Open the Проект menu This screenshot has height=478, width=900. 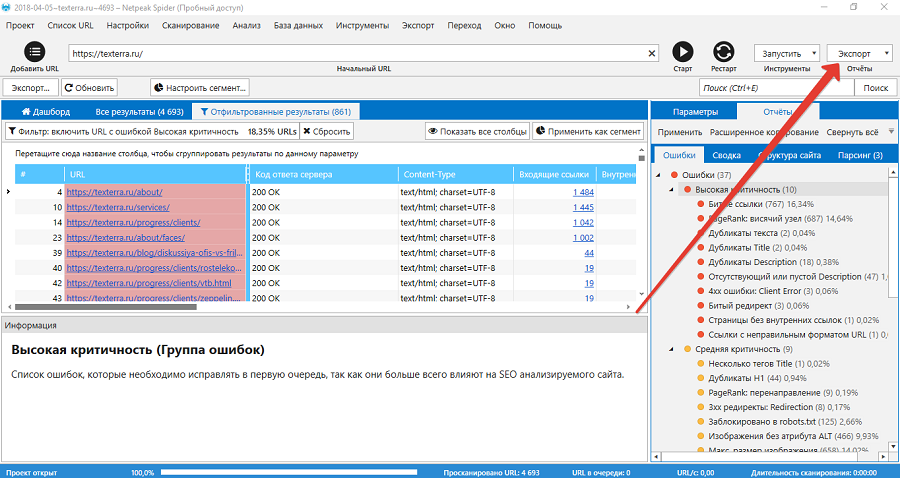coord(20,25)
